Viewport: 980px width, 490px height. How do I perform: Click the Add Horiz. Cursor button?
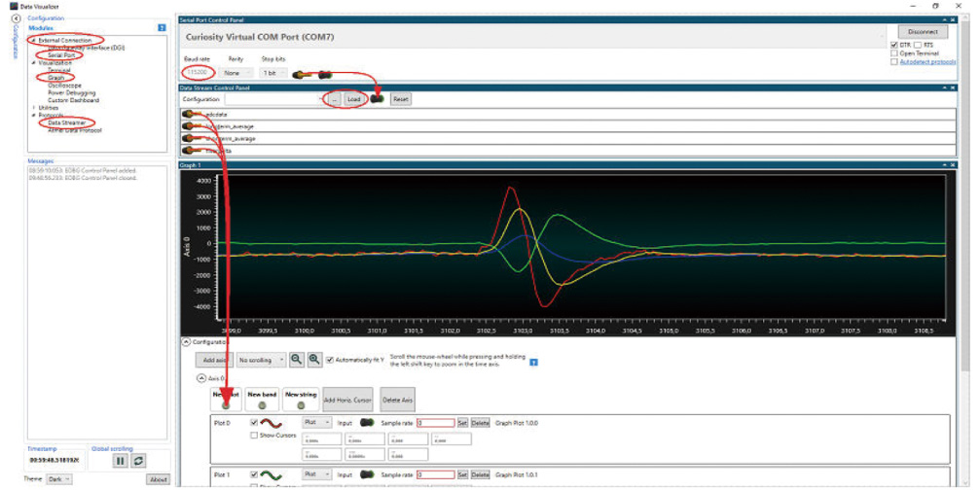tap(347, 400)
